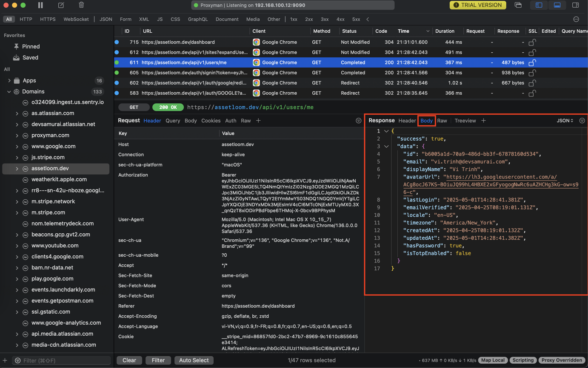588x368 pixels.
Task: Click the Auto Select button
Action: point(194,360)
